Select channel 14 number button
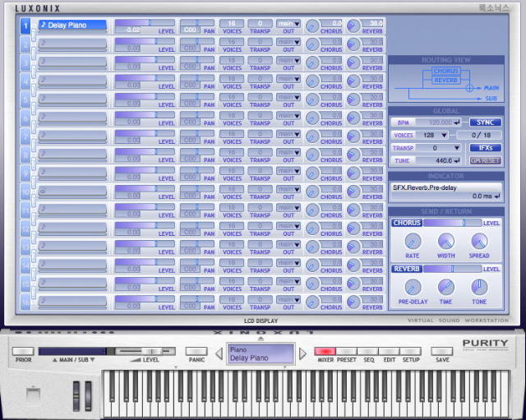 pos(25,265)
